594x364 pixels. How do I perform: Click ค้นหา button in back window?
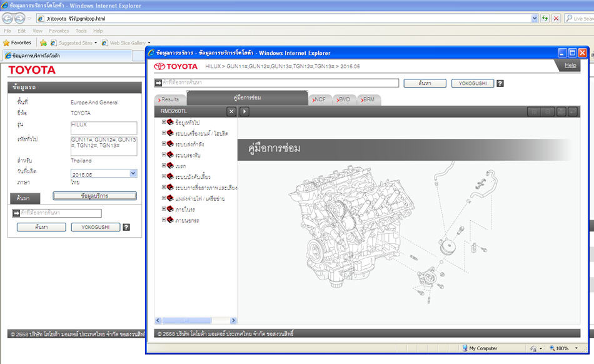point(41,227)
